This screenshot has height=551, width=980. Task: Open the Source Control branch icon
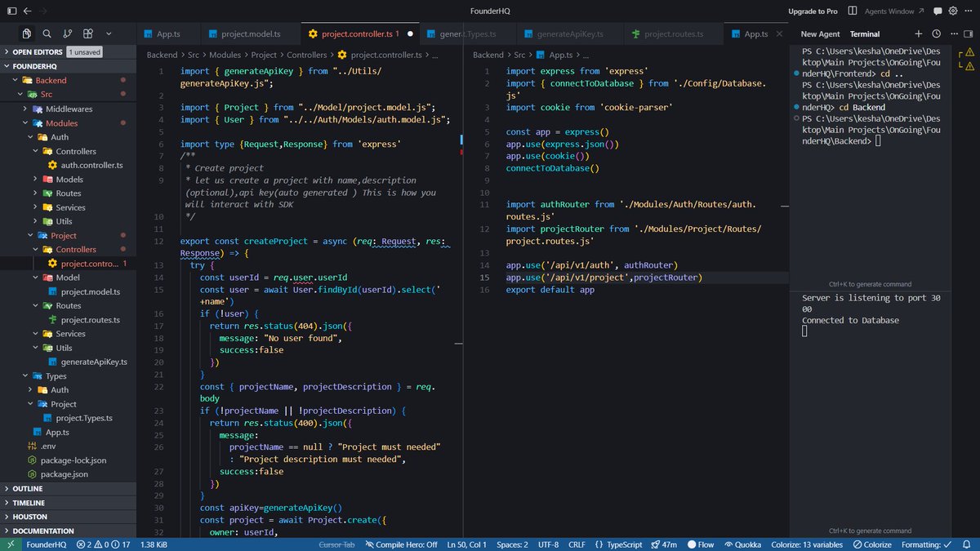point(67,33)
